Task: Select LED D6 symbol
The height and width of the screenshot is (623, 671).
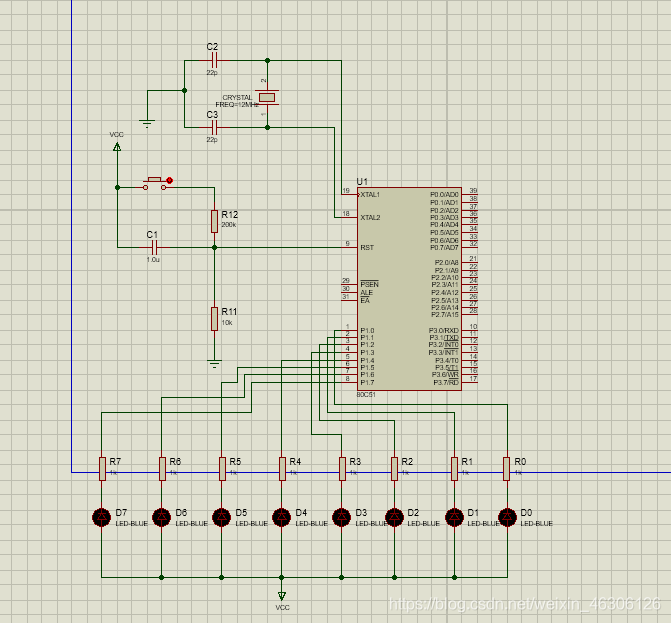Action: click(161, 517)
